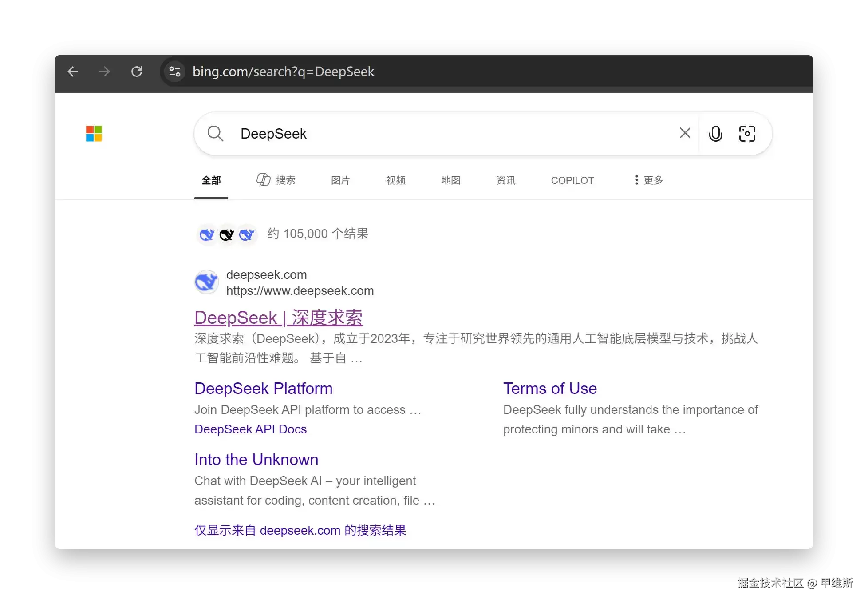
Task: Switch to the 视频 tab
Action: pos(395,180)
